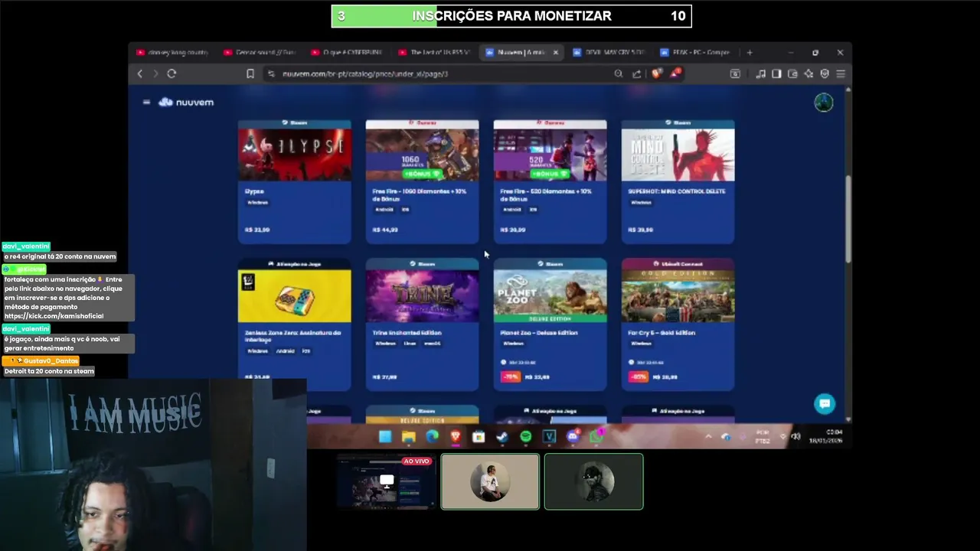
Task: Click the Nuuvem logo
Action: coord(186,102)
